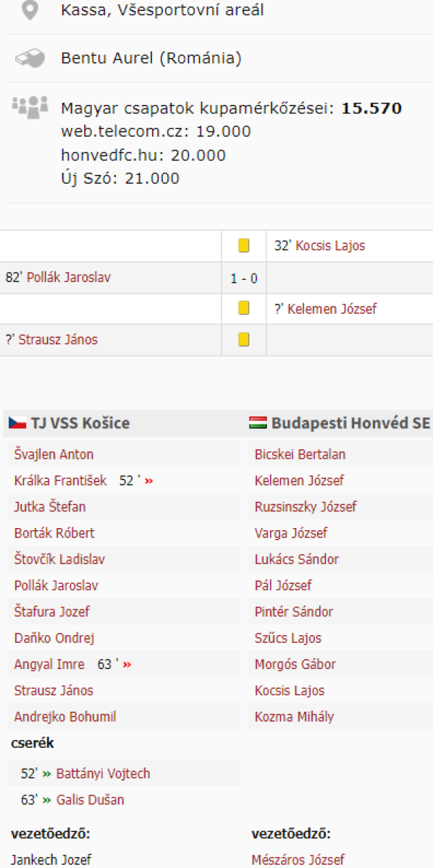Open the Kocsis Lajos link in events table
Screen dimensions: 433x868
click(329, 246)
